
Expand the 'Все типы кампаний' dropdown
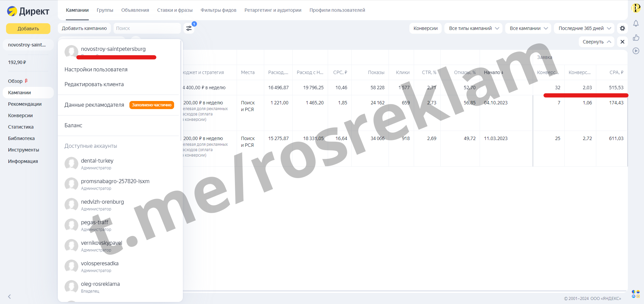coord(473,28)
